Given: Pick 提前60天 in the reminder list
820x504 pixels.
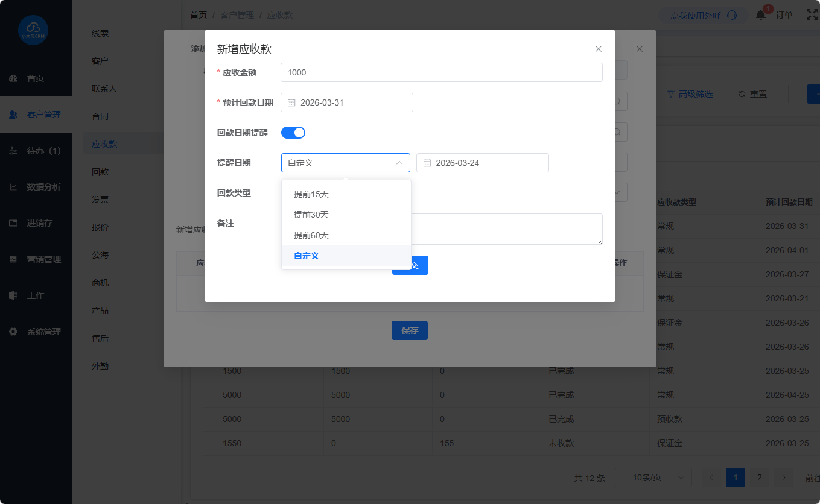Looking at the screenshot, I should click(311, 235).
